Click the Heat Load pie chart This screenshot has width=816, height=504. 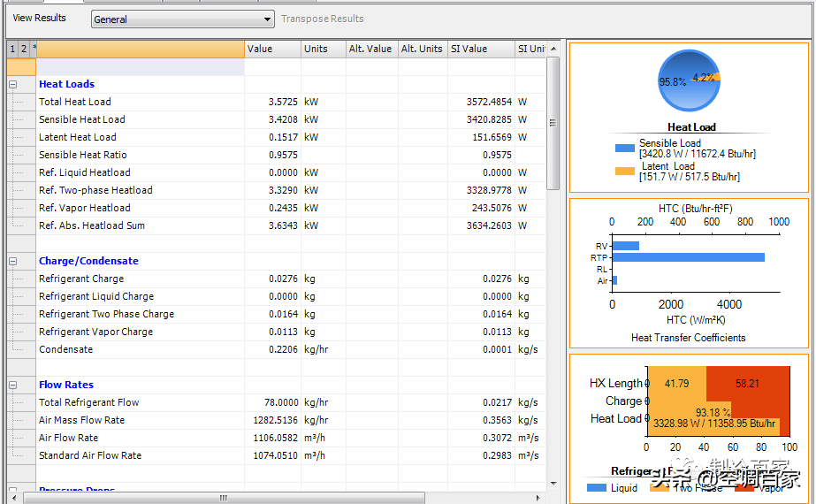[689, 81]
